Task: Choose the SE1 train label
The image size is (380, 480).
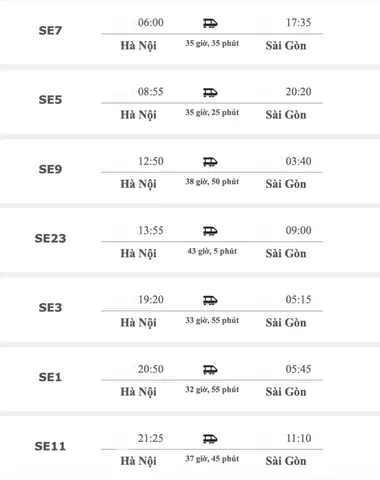Action: coord(50,377)
